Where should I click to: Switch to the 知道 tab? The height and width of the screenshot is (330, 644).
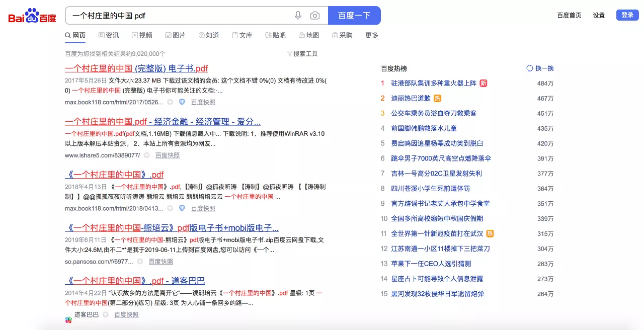point(209,35)
